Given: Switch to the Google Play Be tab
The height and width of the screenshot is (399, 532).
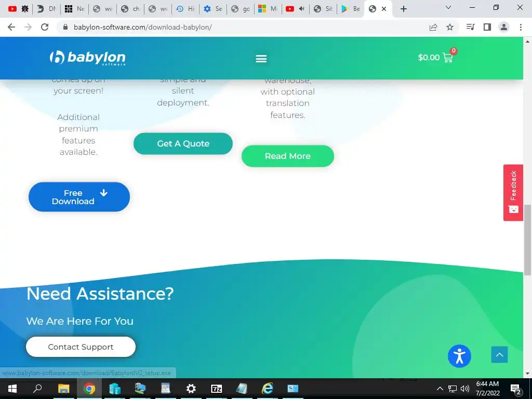Looking at the screenshot, I should pyautogui.click(x=351, y=9).
